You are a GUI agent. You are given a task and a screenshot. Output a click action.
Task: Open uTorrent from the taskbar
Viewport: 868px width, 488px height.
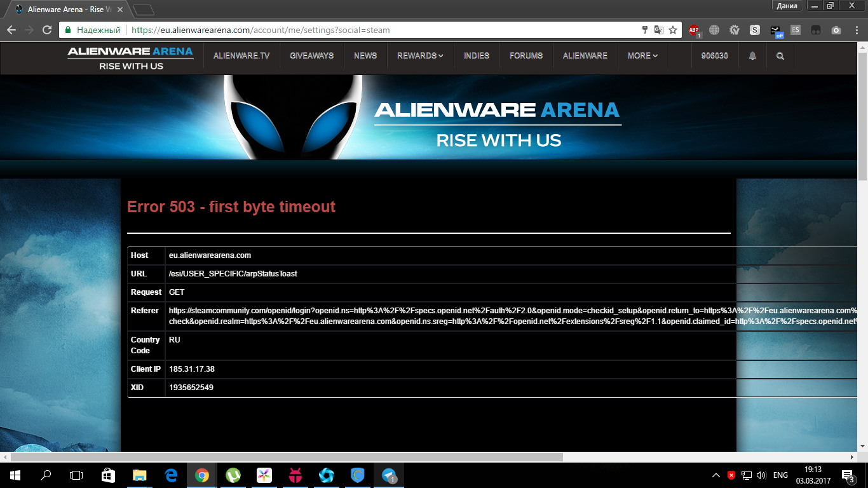coord(233,475)
